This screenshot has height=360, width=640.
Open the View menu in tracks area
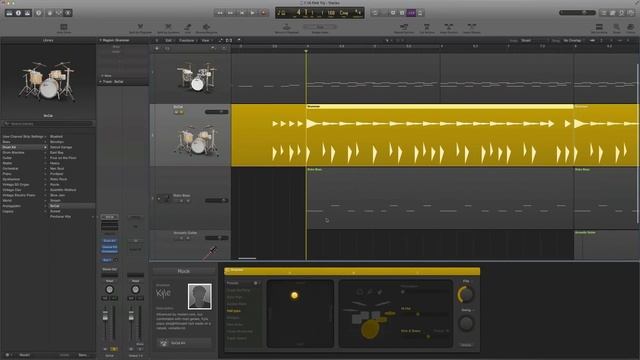tap(206, 40)
